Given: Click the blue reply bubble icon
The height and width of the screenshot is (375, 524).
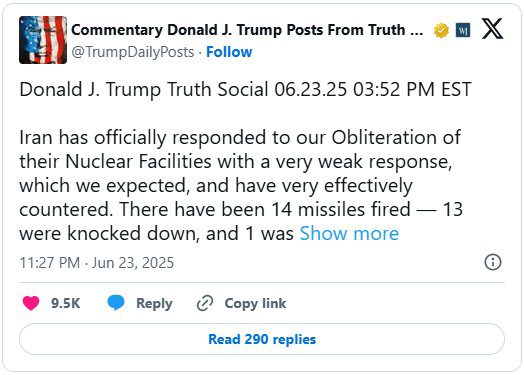Looking at the screenshot, I should (116, 303).
